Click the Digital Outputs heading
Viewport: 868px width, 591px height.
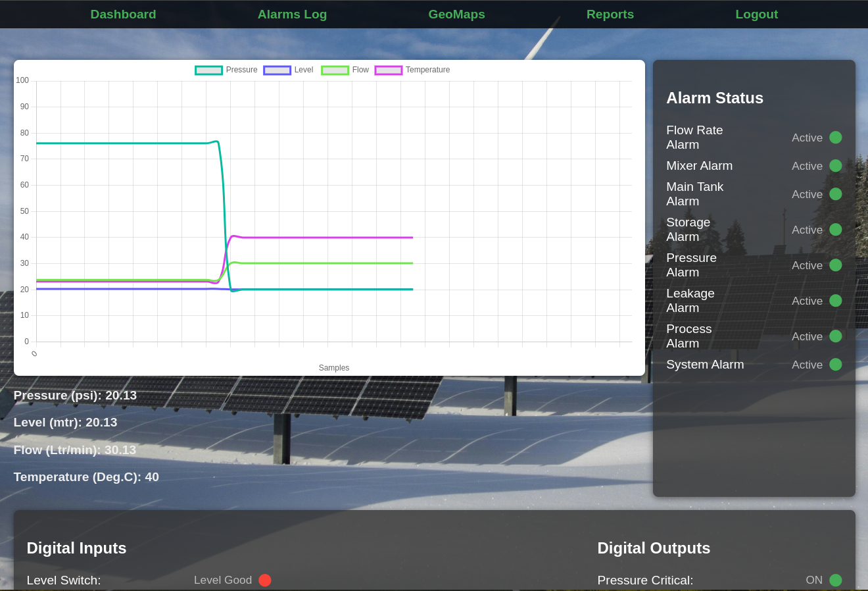point(654,548)
